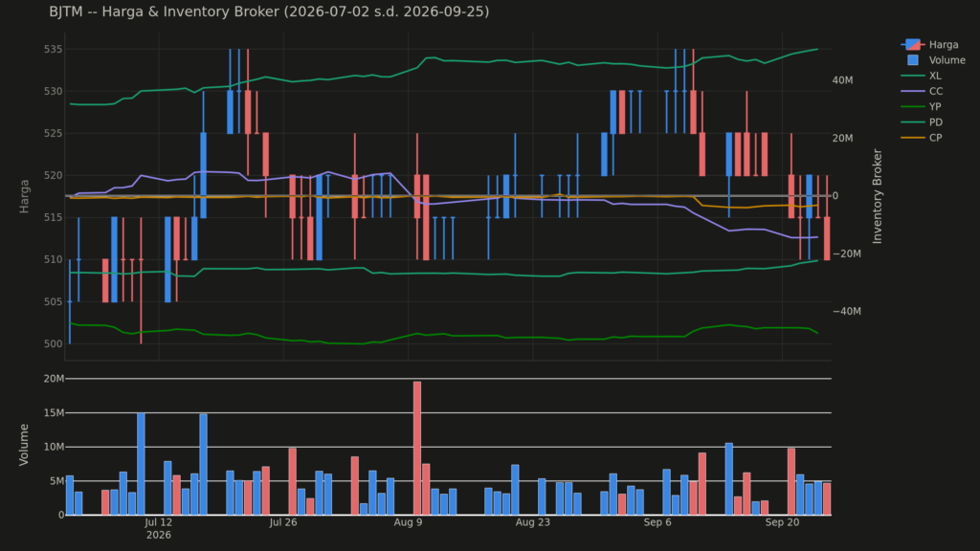This screenshot has height=551, width=980.
Task: Click the 20M tick on Inventory Broker axis
Action: (x=842, y=138)
